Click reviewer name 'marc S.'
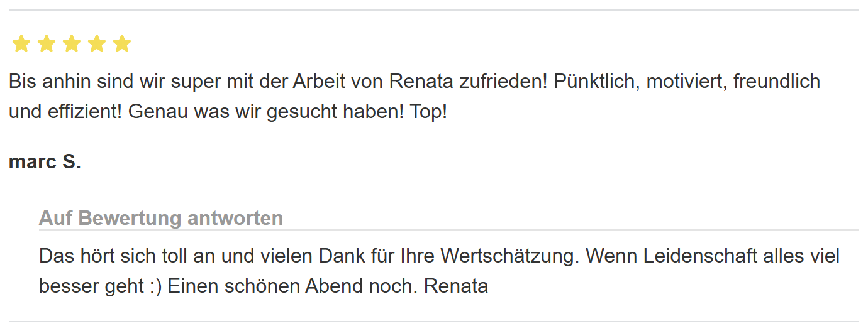Image resolution: width=868 pixels, height=331 pixels. click(x=45, y=162)
